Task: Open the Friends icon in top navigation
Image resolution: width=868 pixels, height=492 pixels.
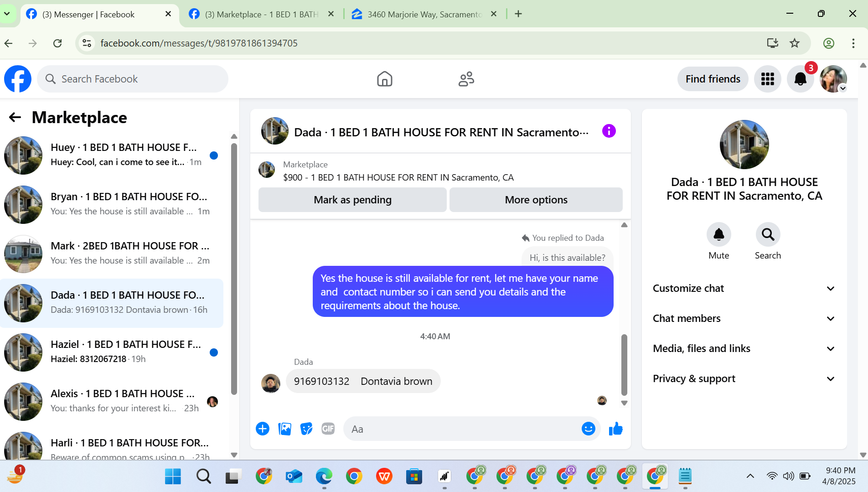Action: pos(466,79)
